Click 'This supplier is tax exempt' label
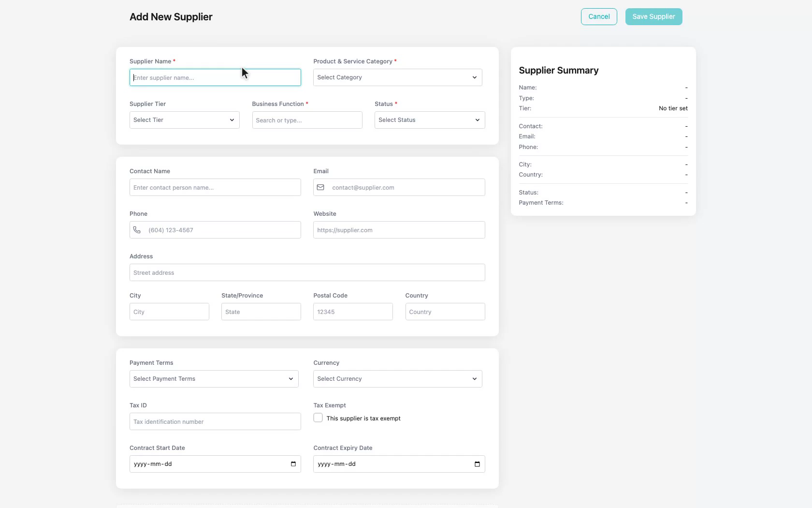812x508 pixels. (363, 418)
